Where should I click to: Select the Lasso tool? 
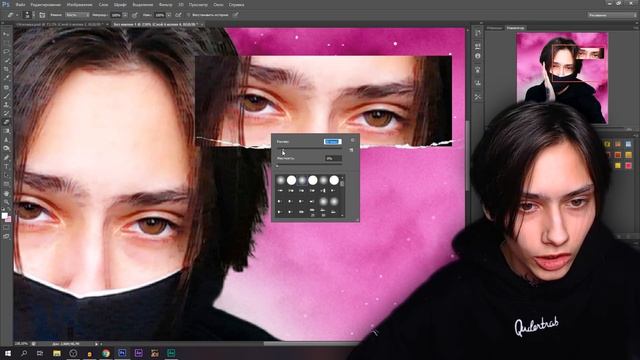click(6, 52)
